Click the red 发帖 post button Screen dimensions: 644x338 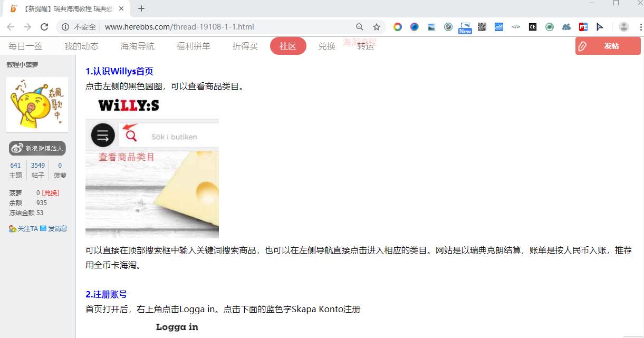608,46
